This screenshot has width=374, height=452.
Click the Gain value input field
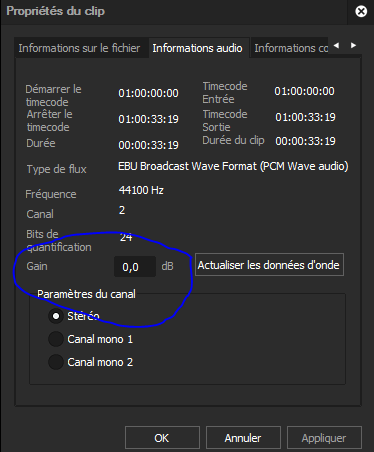(135, 267)
